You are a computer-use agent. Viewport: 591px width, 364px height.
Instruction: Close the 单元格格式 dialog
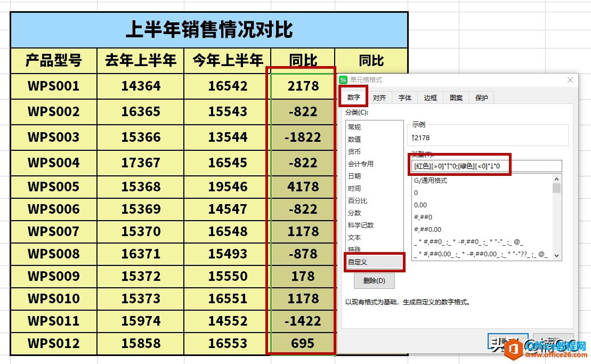[x=570, y=80]
